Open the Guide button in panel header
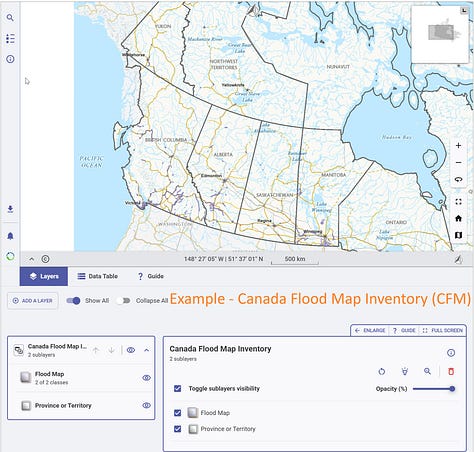The image size is (474, 452). point(404,330)
